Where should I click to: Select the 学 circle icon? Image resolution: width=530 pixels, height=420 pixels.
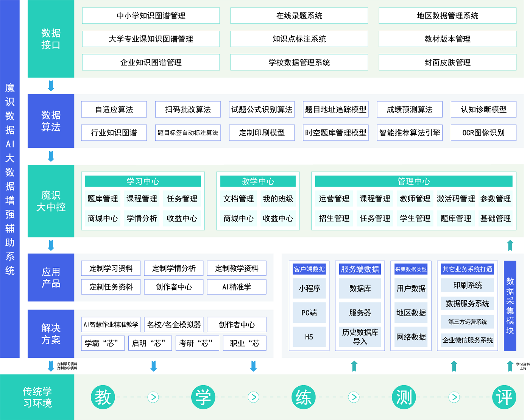[x=203, y=397]
